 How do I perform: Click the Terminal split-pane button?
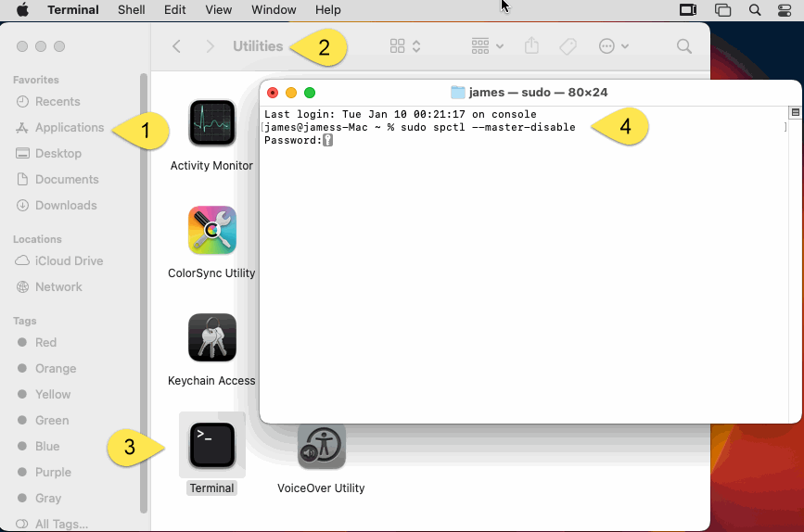click(796, 112)
